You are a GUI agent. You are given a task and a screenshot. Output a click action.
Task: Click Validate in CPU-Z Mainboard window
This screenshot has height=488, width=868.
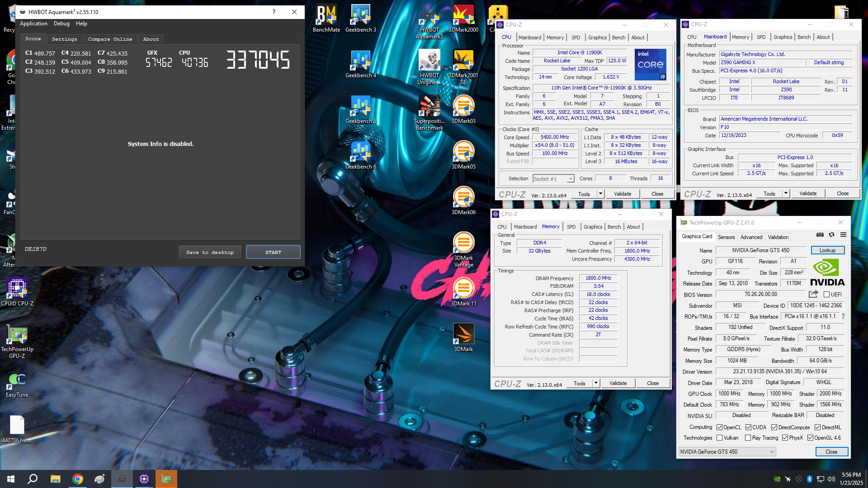tap(808, 193)
